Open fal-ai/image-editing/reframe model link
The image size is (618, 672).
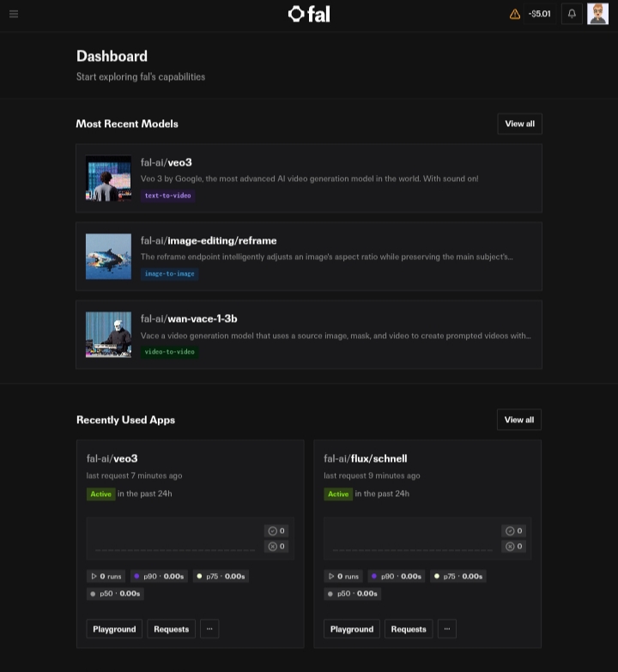209,240
